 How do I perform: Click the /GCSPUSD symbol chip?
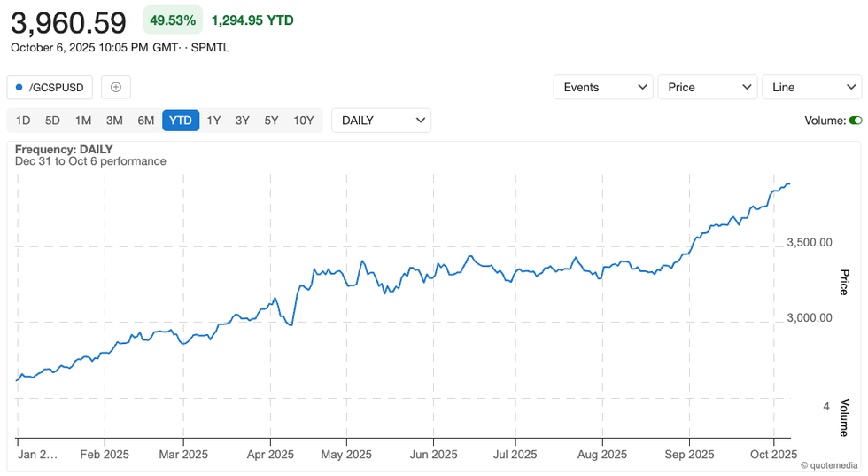coord(50,87)
